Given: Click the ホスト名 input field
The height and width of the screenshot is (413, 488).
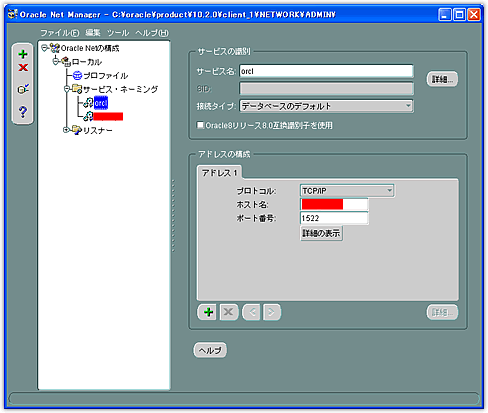Looking at the screenshot, I should [x=334, y=204].
